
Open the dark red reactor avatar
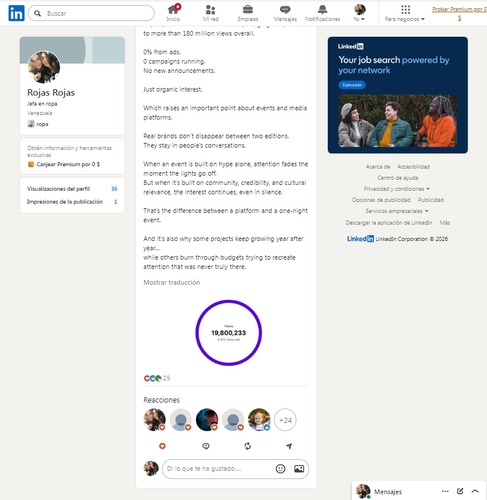207,420
